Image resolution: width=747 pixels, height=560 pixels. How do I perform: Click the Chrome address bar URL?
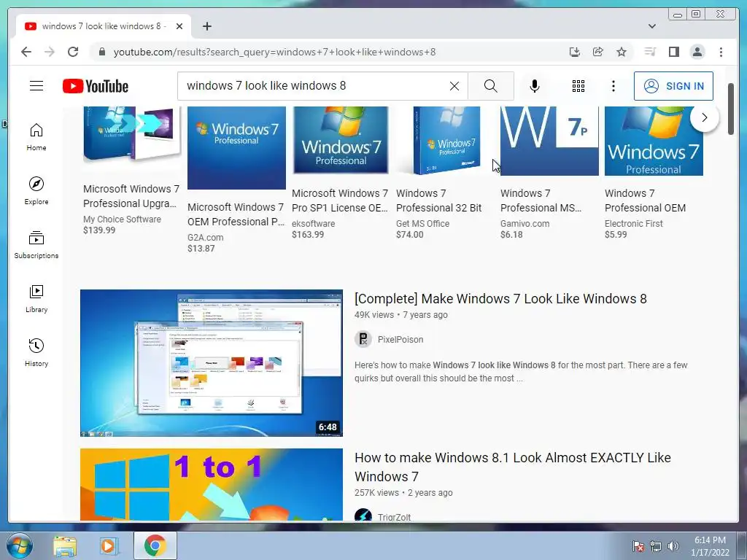(x=274, y=52)
